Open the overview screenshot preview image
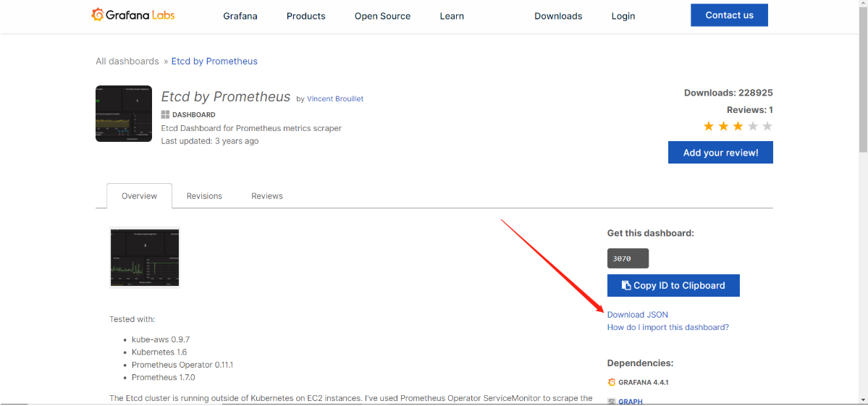The image size is (868, 406). [x=144, y=258]
